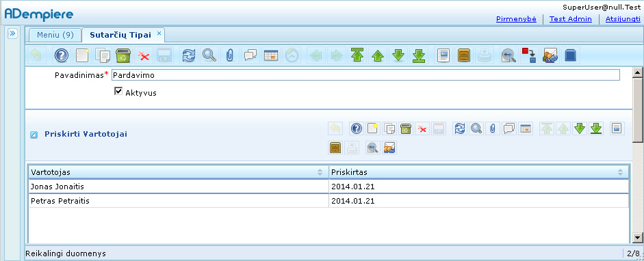Open chat in Priskirti Vartotojai toolbar
This screenshot has width=644, height=261.
tap(509, 128)
